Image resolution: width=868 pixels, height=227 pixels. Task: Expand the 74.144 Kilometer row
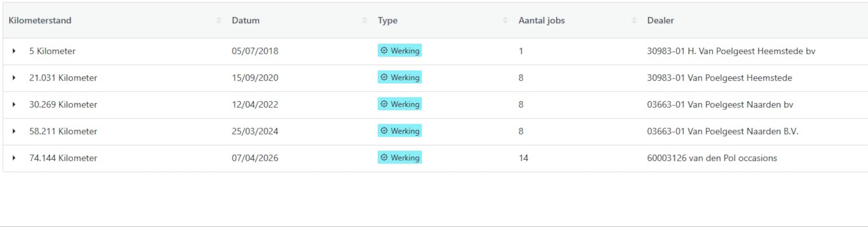pyautogui.click(x=14, y=157)
